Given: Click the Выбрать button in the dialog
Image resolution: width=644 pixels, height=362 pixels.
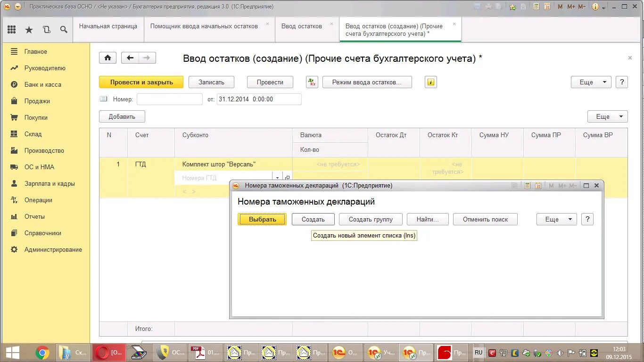Looking at the screenshot, I should (x=262, y=219).
